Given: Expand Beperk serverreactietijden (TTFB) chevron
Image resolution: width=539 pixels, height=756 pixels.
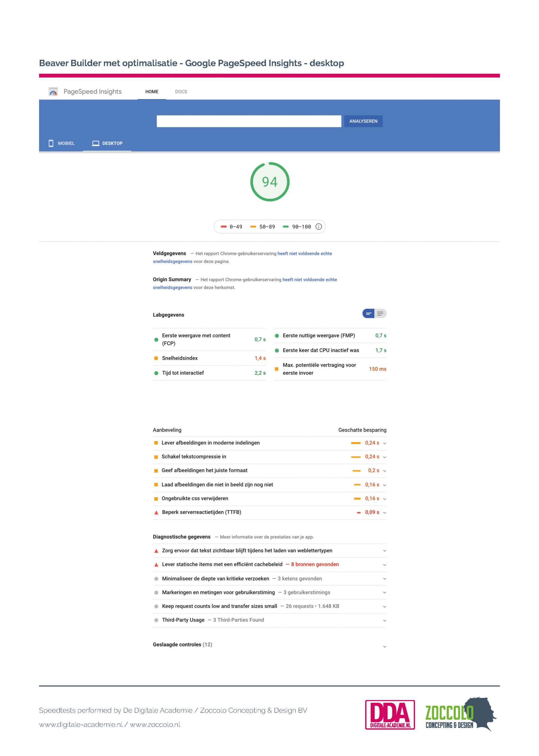Looking at the screenshot, I should pyautogui.click(x=385, y=513).
